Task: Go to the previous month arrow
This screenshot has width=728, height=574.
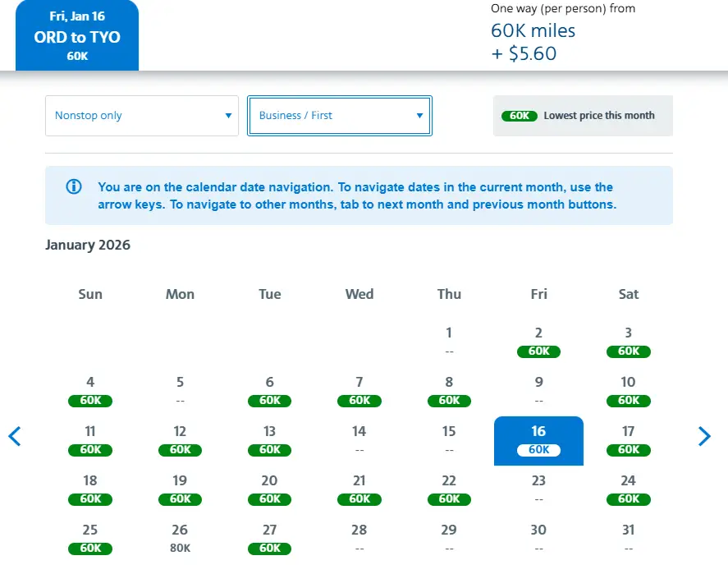Action: point(15,436)
